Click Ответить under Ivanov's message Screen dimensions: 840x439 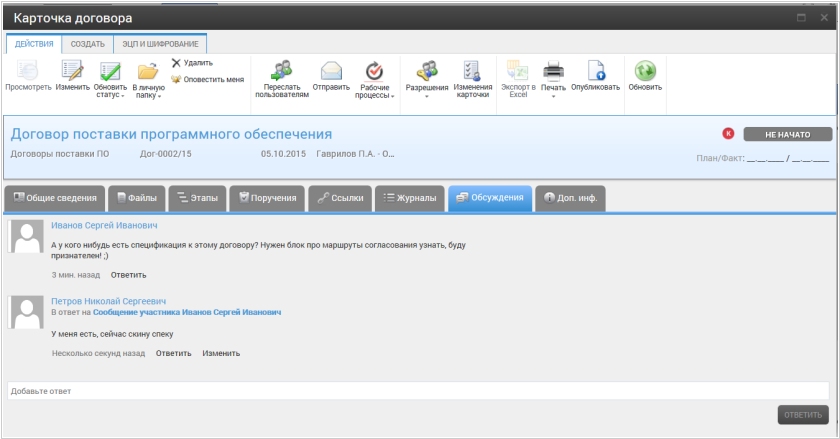pos(128,274)
